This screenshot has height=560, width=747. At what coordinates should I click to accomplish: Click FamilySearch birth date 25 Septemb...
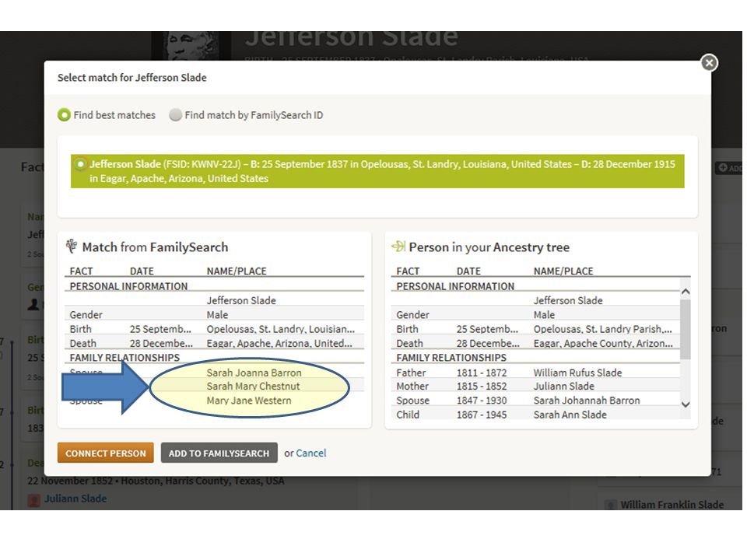click(160, 329)
